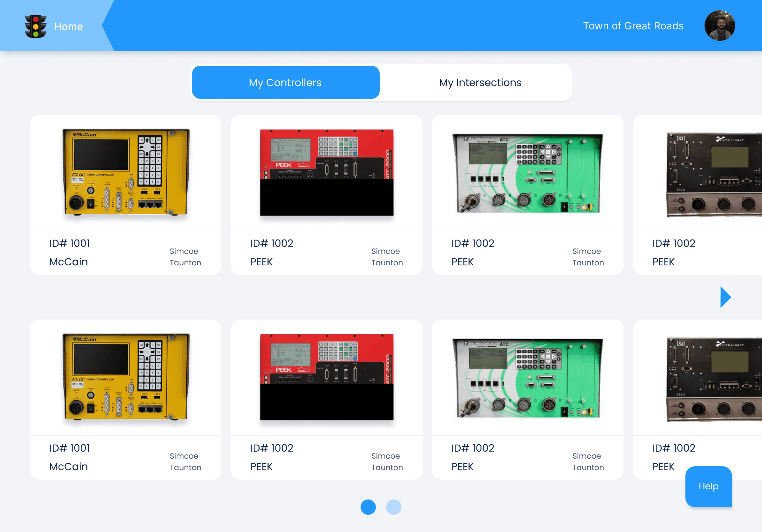Click the Help button
Screen dimensions: 762x532
coord(708,486)
